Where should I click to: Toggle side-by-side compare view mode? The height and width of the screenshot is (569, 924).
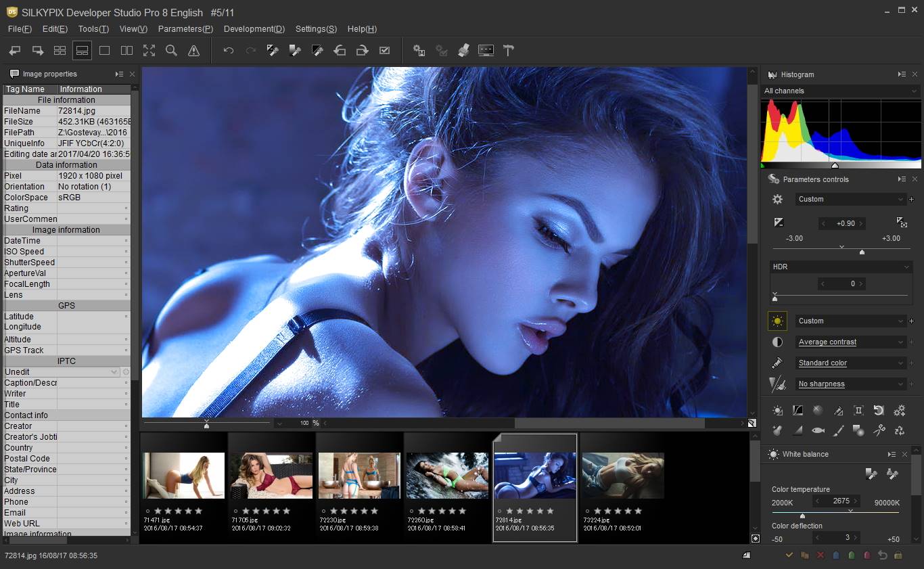tap(126, 51)
